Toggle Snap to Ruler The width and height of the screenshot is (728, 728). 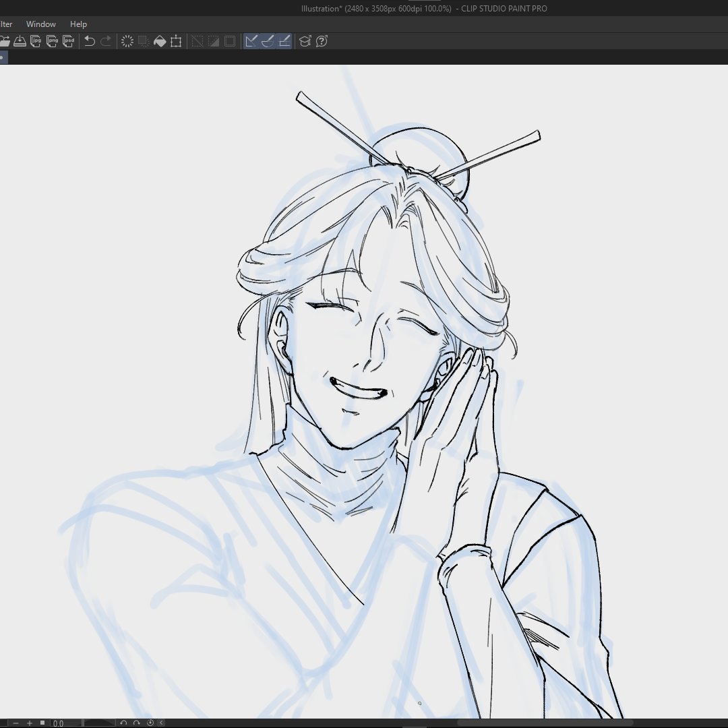[251, 41]
